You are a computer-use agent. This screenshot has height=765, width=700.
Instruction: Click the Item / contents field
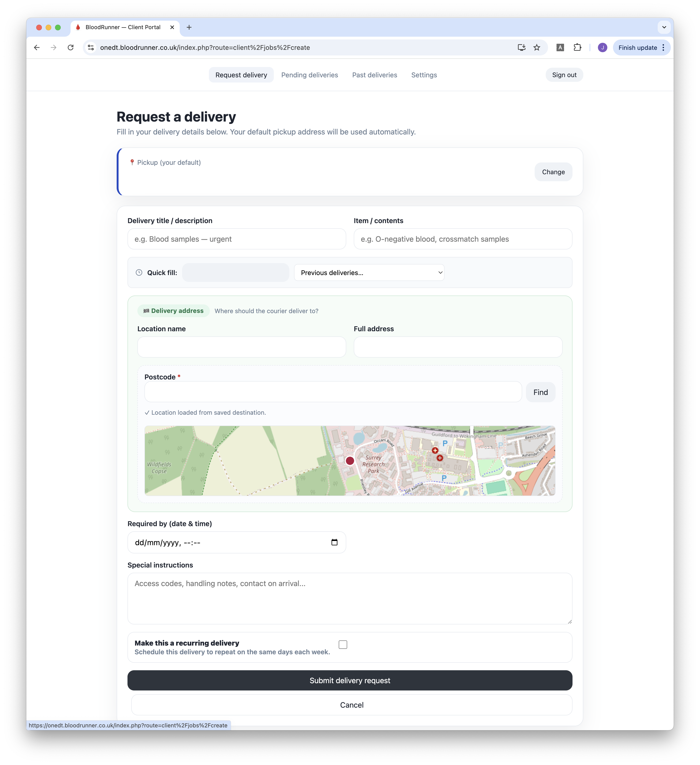463,239
